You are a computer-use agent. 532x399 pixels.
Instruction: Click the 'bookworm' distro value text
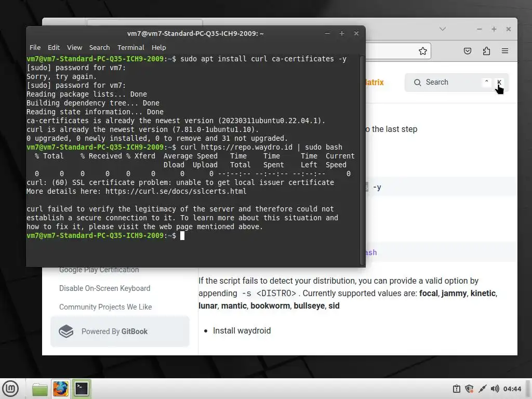270,305
